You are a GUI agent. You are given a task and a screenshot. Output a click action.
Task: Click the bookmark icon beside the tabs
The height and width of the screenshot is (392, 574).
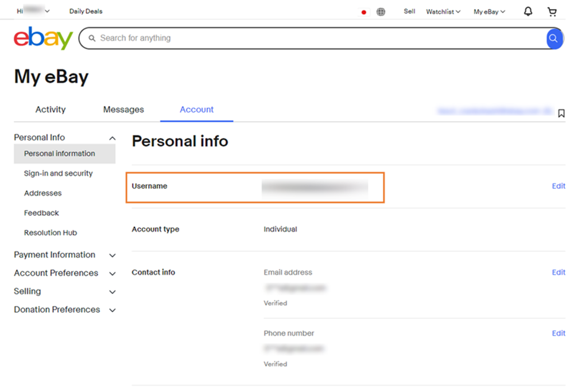click(x=561, y=114)
